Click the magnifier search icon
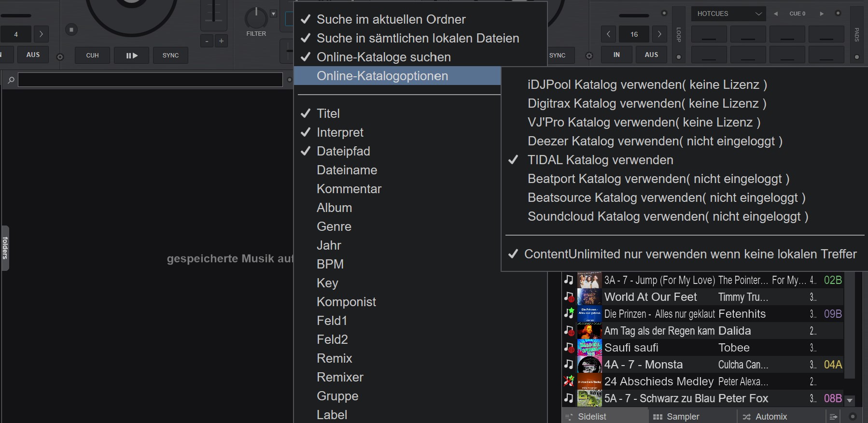Screen dimensions: 868x423 click(x=11, y=80)
